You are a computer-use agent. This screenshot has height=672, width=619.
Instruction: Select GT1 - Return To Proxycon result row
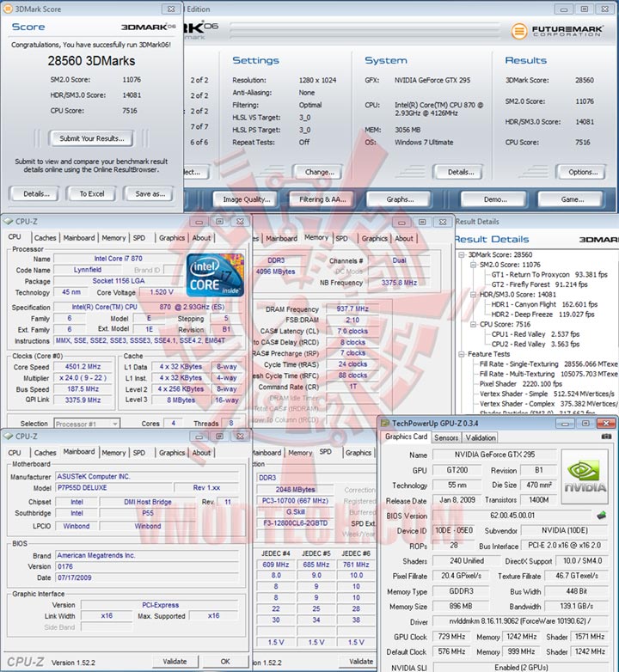click(549, 275)
